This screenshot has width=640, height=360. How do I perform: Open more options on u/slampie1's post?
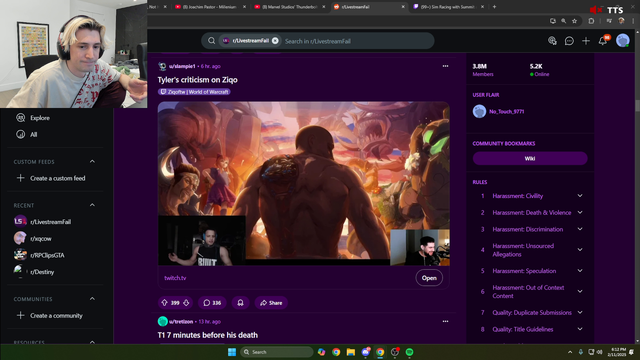(445, 66)
